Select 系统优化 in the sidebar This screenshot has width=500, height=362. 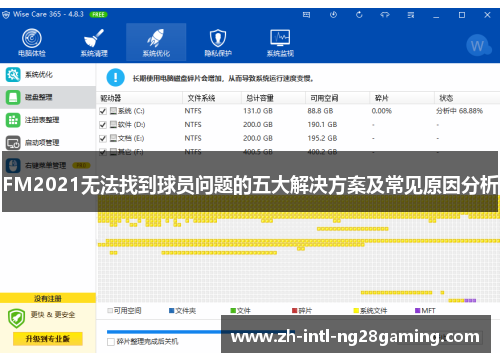point(48,75)
